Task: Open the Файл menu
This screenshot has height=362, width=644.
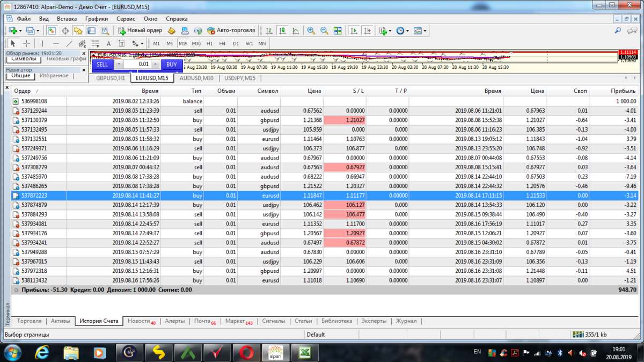Action: tap(23, 19)
